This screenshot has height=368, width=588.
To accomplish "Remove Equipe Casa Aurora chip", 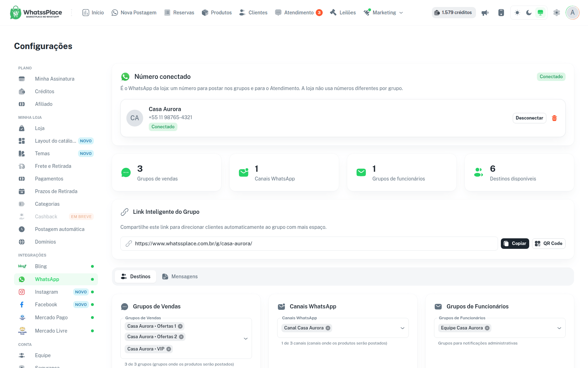I will tap(487, 328).
